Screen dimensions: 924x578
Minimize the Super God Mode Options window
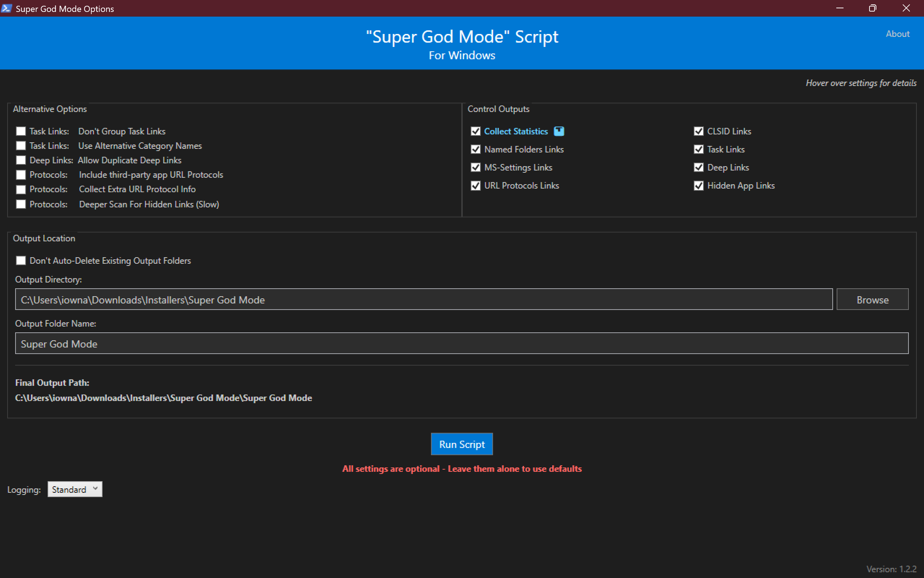840,8
